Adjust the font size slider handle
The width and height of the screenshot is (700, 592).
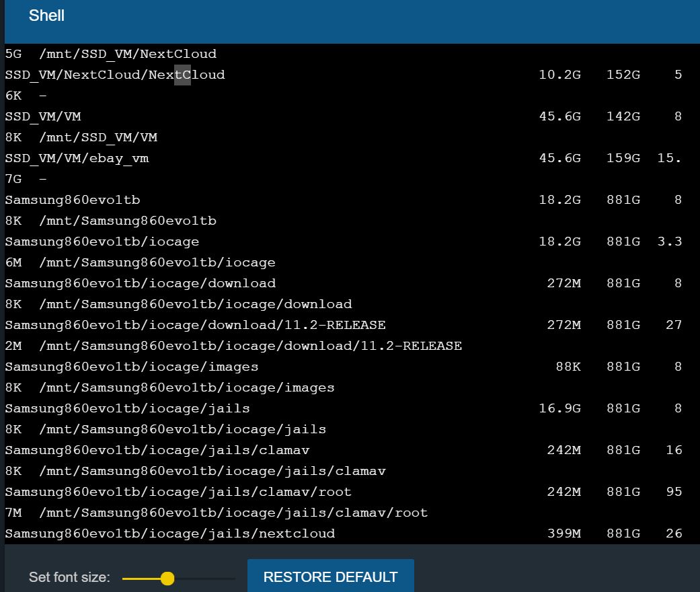tap(167, 578)
